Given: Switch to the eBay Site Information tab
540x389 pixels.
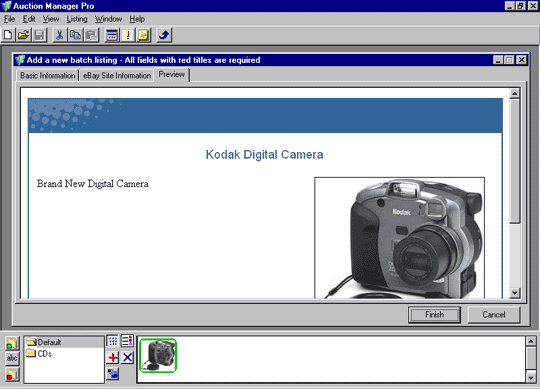Looking at the screenshot, I should 117,76.
